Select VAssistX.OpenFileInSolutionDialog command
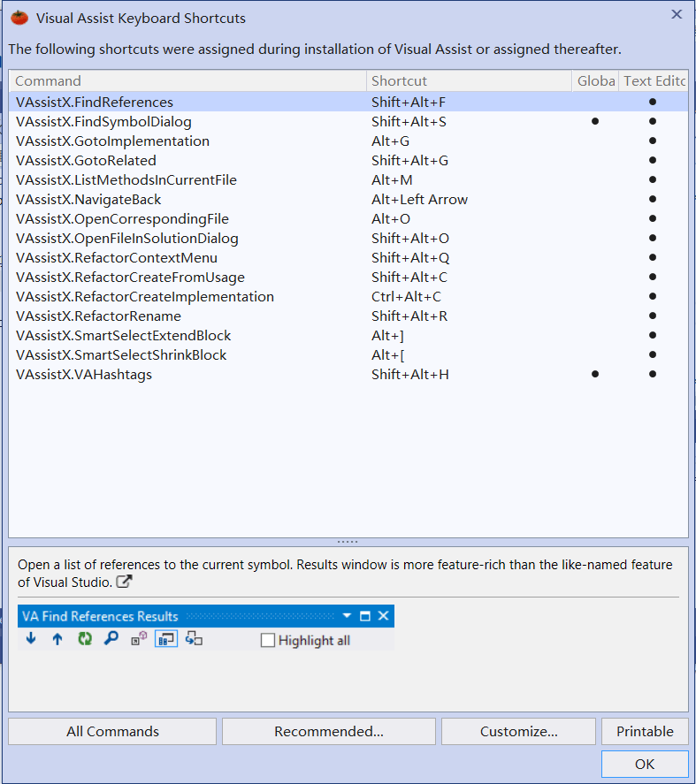The width and height of the screenshot is (696, 784). point(127,239)
